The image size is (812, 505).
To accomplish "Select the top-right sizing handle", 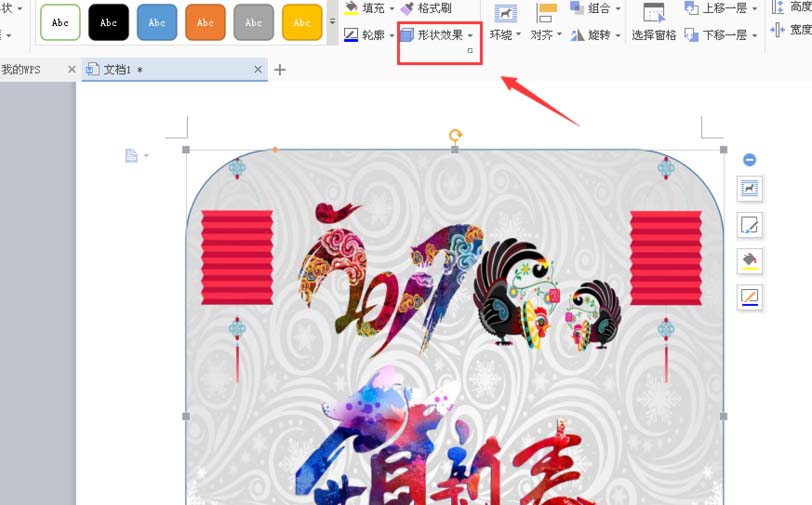I will 723,150.
